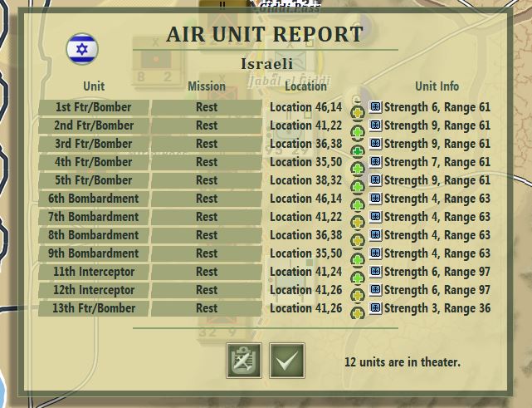
Task: Change Rest mission of 4th Ftr/Bomber
Action: [x=207, y=162]
